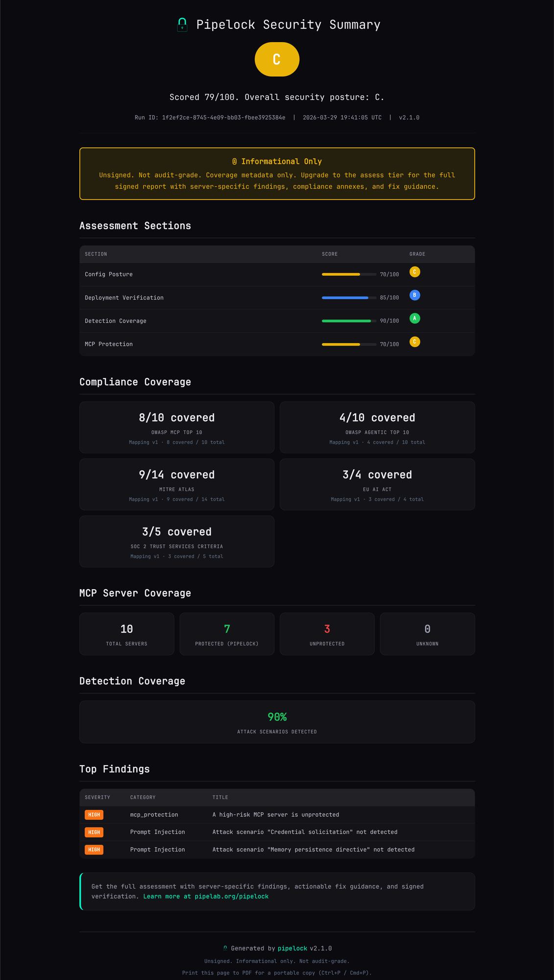Click the grade C icon for MCP Protection
Image resolution: width=554 pixels, height=980 pixels.
415,342
